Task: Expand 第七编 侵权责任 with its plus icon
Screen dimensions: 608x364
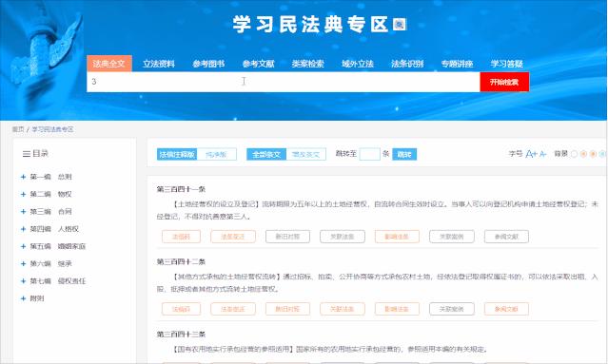Action: [23, 281]
